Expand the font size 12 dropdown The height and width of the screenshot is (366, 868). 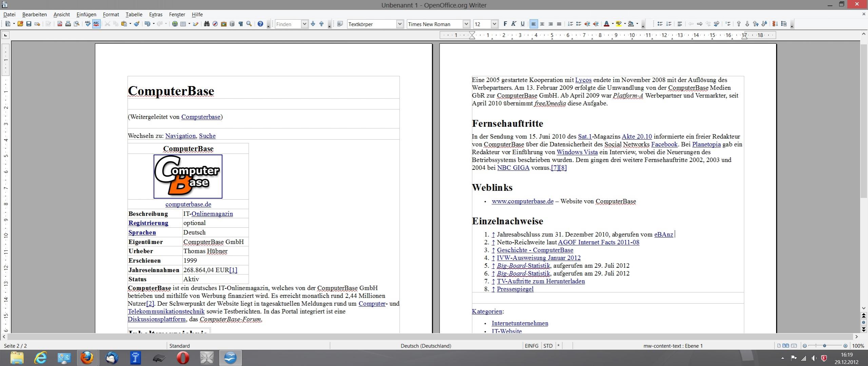tap(494, 24)
